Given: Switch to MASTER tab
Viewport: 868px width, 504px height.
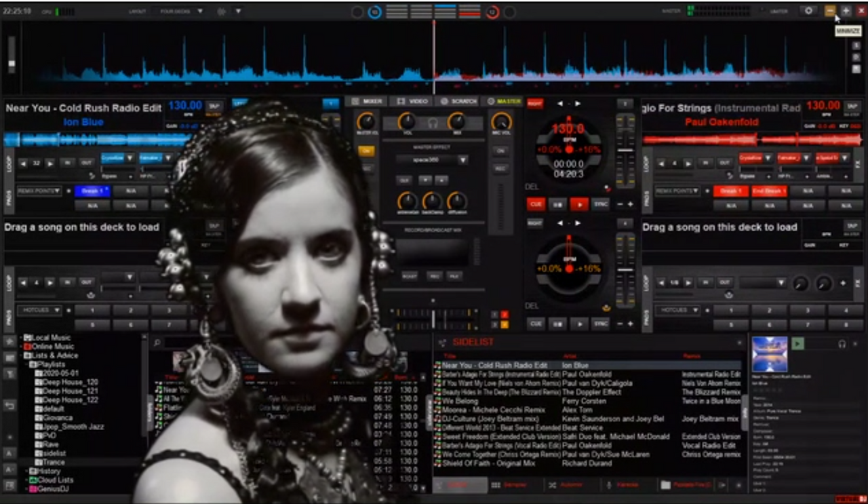Looking at the screenshot, I should point(503,101).
